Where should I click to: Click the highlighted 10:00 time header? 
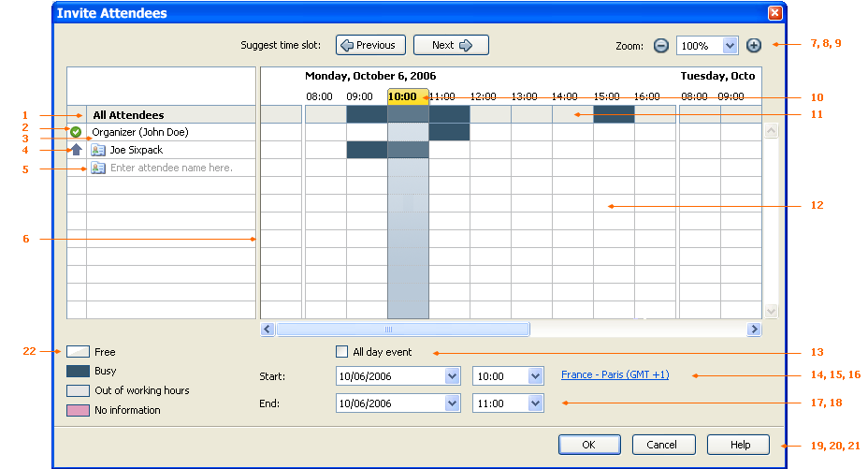pyautogui.click(x=408, y=96)
